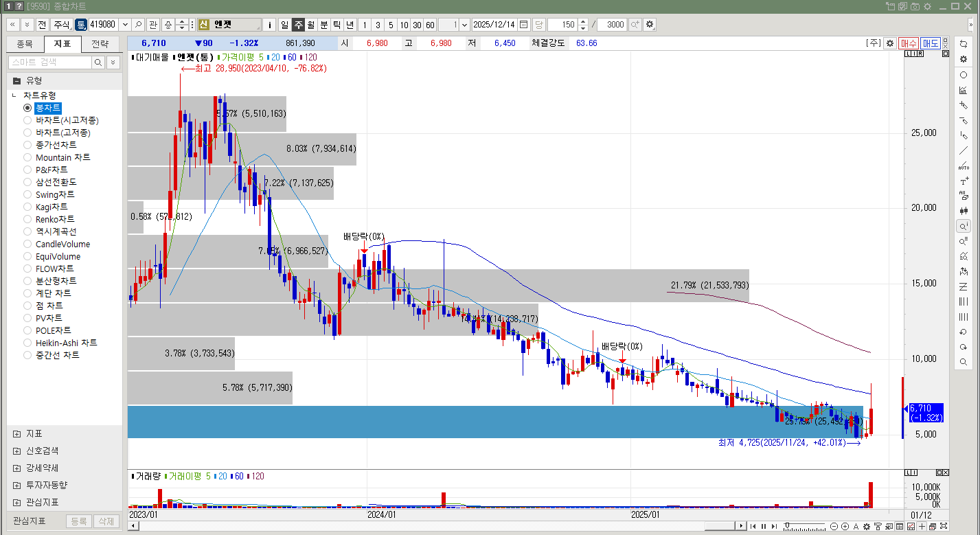Image resolution: width=980 pixels, height=535 pixels.
Task: Click the zoom-out minus icon at bottom
Action: (834, 526)
